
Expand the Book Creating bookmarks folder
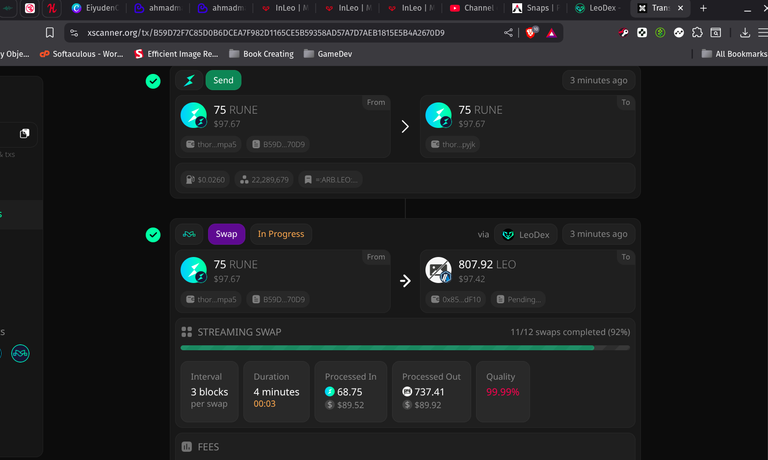pyautogui.click(x=262, y=54)
